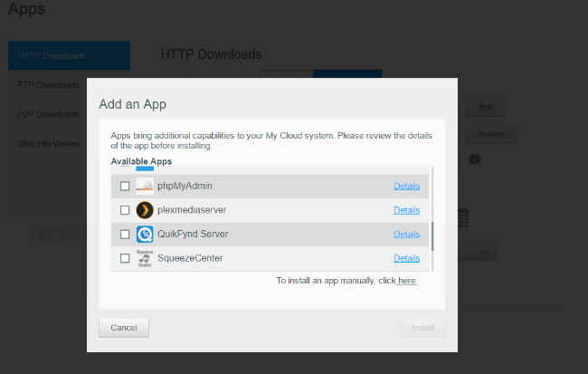This screenshot has height=374, width=588.
Task: Click the phpMyAdmin app icon
Action: pos(145,186)
